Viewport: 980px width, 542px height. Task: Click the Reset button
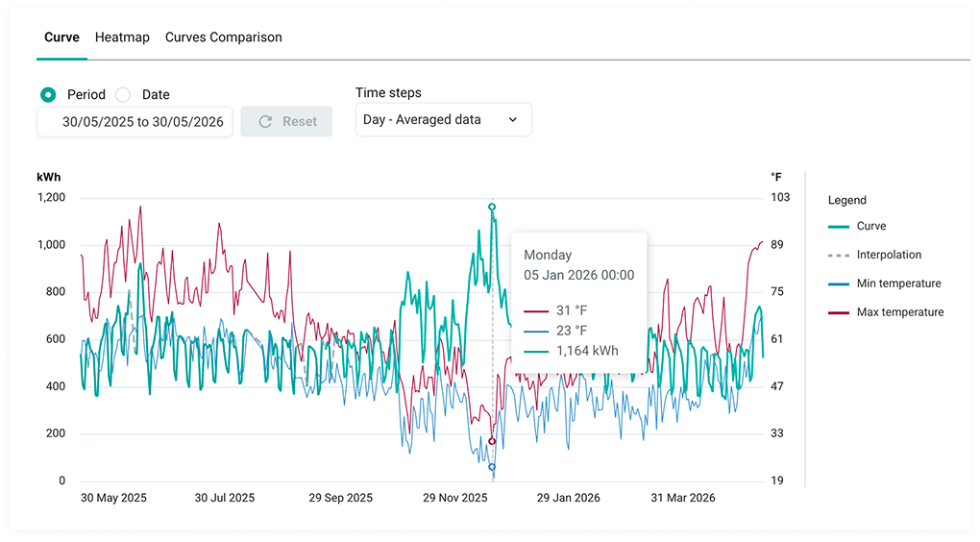point(286,121)
